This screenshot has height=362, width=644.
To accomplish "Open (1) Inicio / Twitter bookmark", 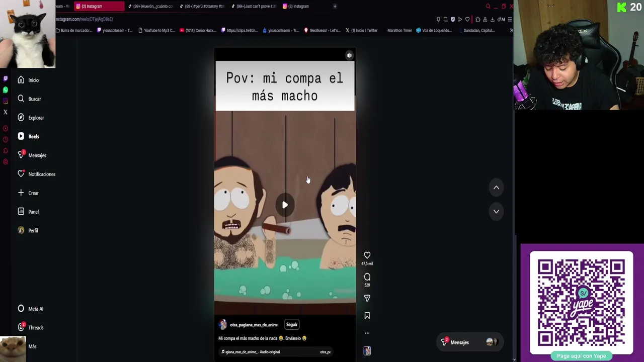I will (362, 31).
